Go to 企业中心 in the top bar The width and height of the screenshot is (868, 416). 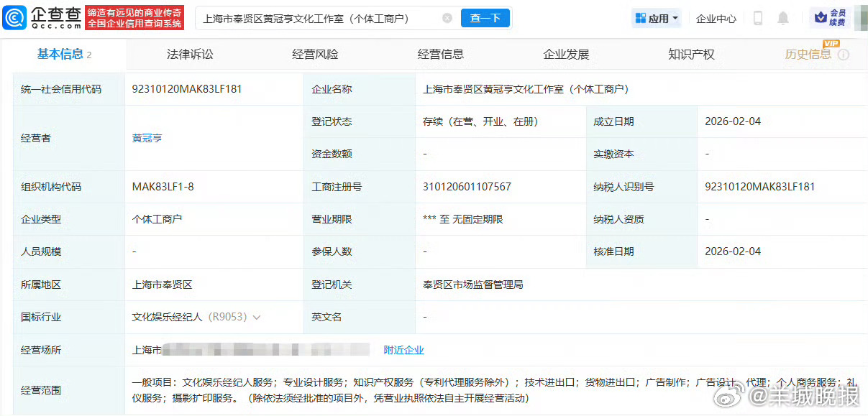tap(716, 17)
